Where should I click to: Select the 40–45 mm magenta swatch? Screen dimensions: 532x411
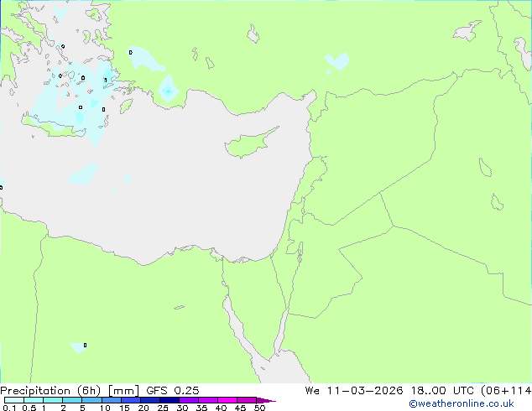pos(227,400)
